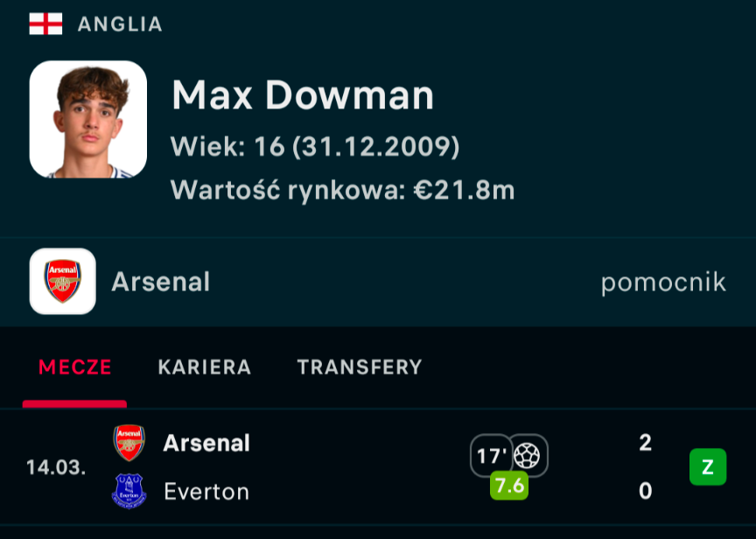Click the market value €21.8m text
Viewport: 756px width, 539px height.
343,190
